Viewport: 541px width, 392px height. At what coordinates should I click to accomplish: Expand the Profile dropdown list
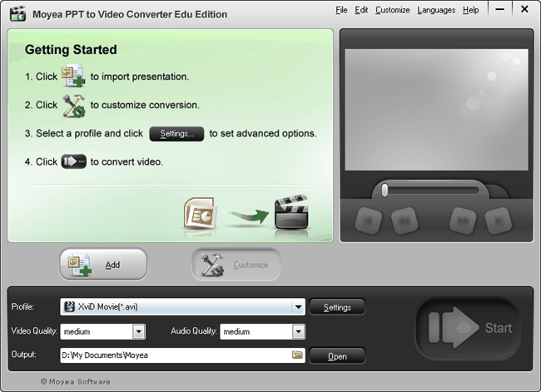(x=298, y=307)
